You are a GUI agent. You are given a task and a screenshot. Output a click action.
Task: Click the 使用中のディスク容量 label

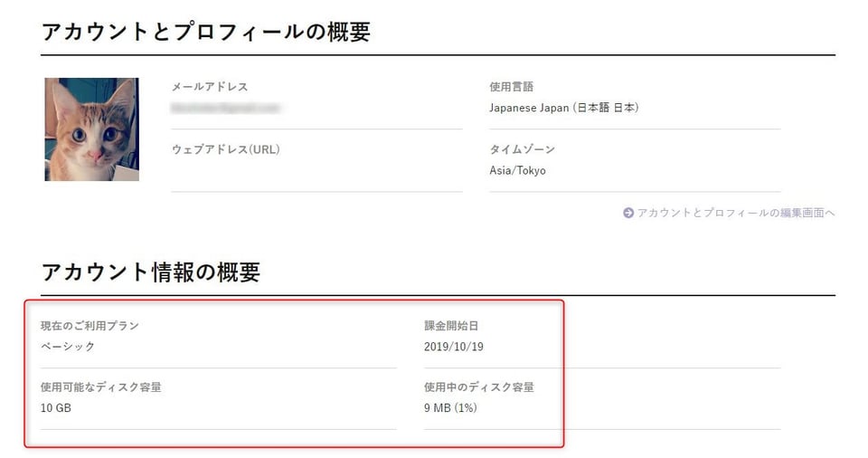click(479, 387)
